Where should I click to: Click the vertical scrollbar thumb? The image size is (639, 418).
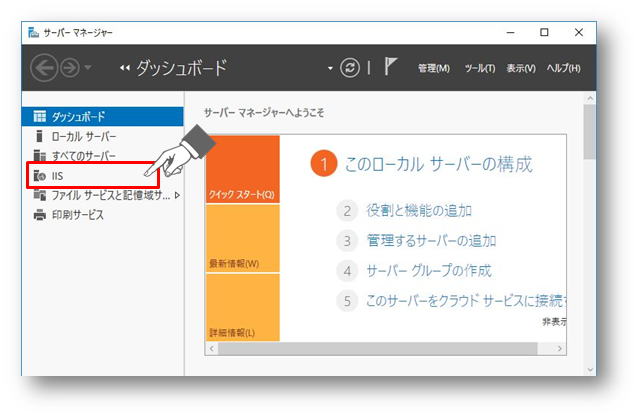[590, 132]
